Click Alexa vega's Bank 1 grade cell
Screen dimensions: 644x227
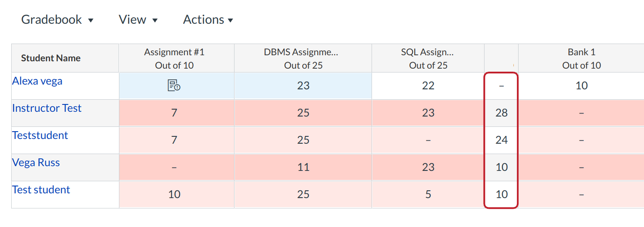(x=581, y=85)
